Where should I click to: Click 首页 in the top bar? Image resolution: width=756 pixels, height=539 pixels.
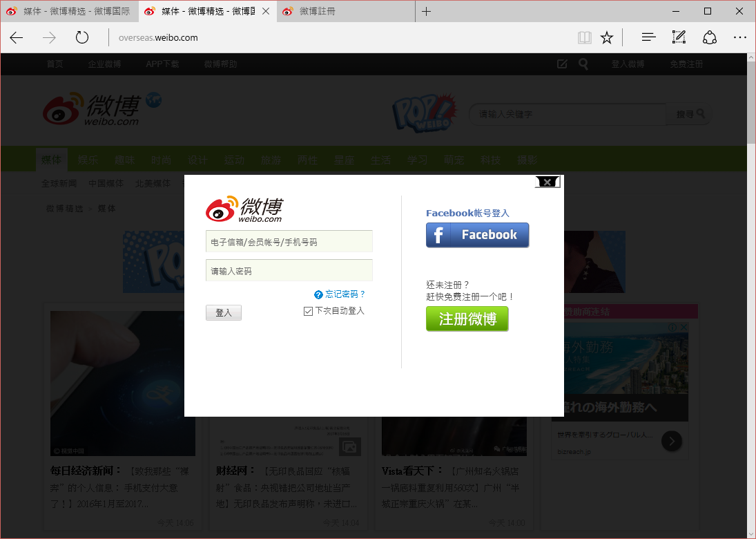pyautogui.click(x=55, y=64)
